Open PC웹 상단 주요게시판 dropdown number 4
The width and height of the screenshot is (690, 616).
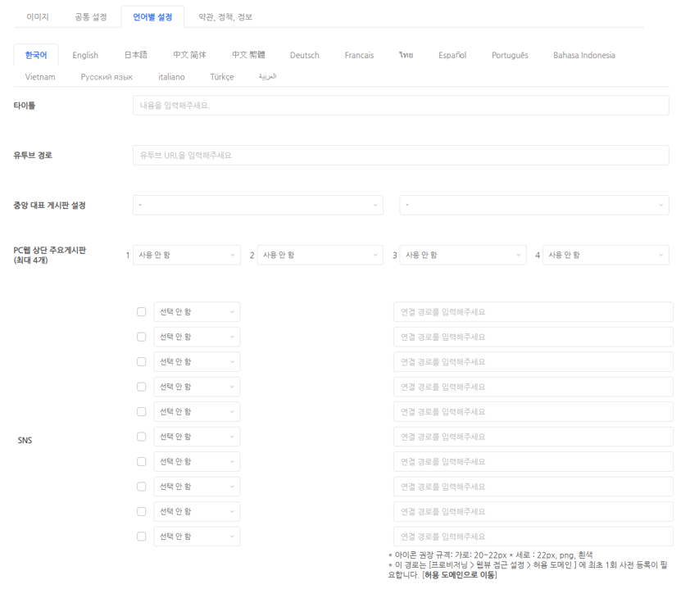[x=606, y=255]
